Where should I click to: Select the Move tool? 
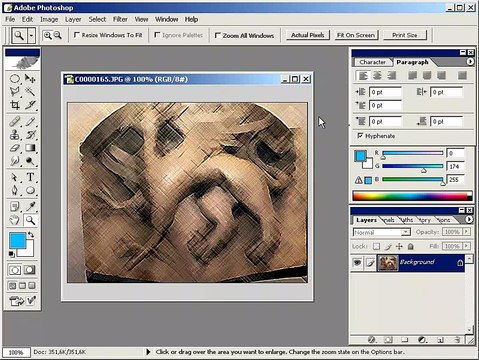tap(30, 79)
